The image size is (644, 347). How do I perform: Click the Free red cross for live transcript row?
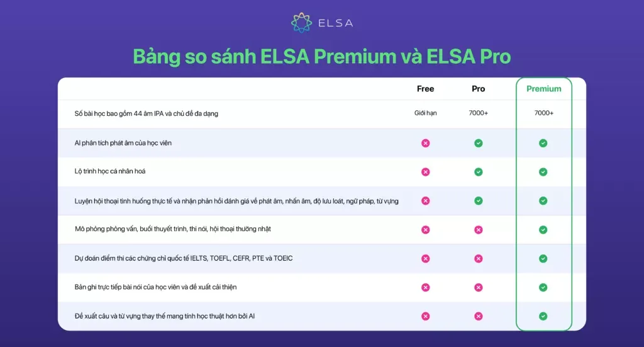pos(426,287)
